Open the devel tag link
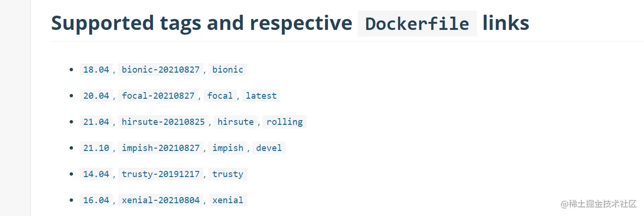This screenshot has width=644, height=216. point(269,148)
